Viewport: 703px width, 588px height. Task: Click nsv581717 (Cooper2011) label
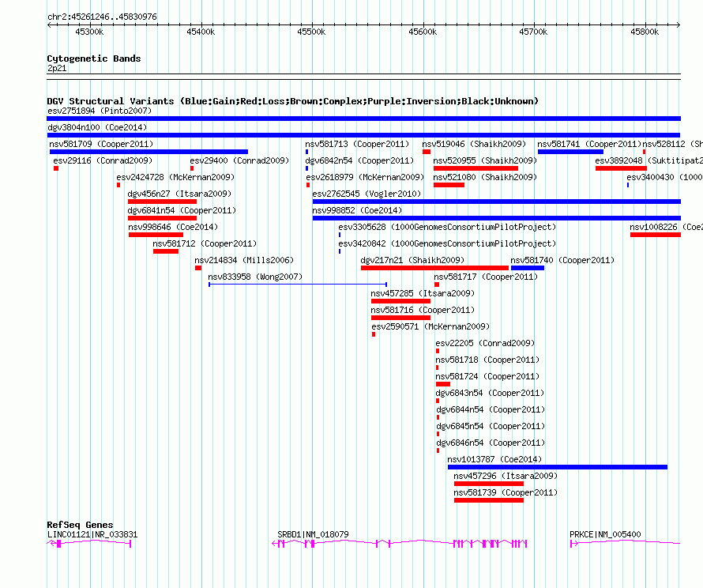click(x=486, y=277)
